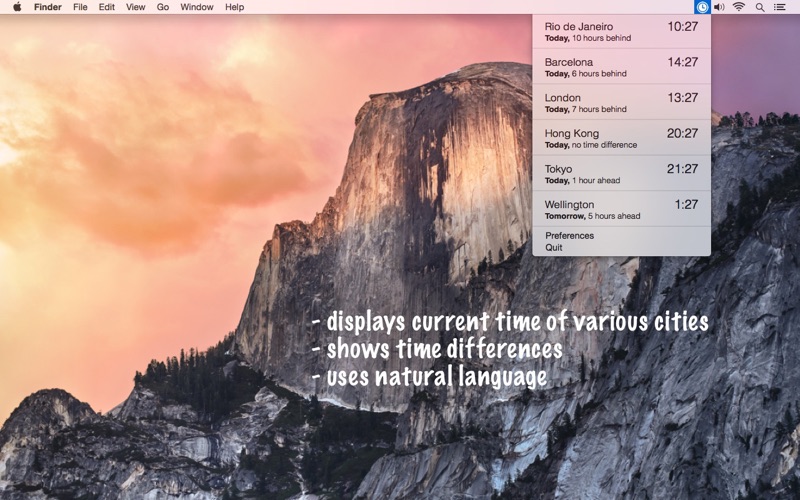Open the Edit menu

[107, 7]
